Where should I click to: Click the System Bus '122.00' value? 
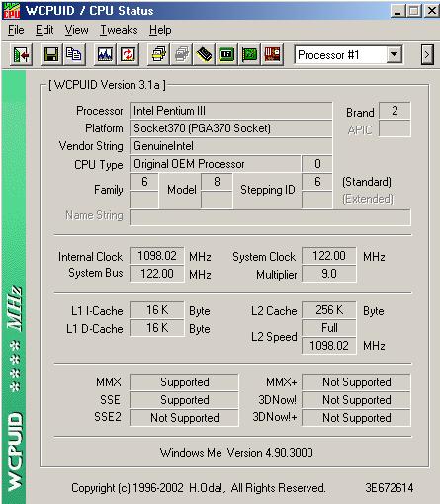coord(157,274)
